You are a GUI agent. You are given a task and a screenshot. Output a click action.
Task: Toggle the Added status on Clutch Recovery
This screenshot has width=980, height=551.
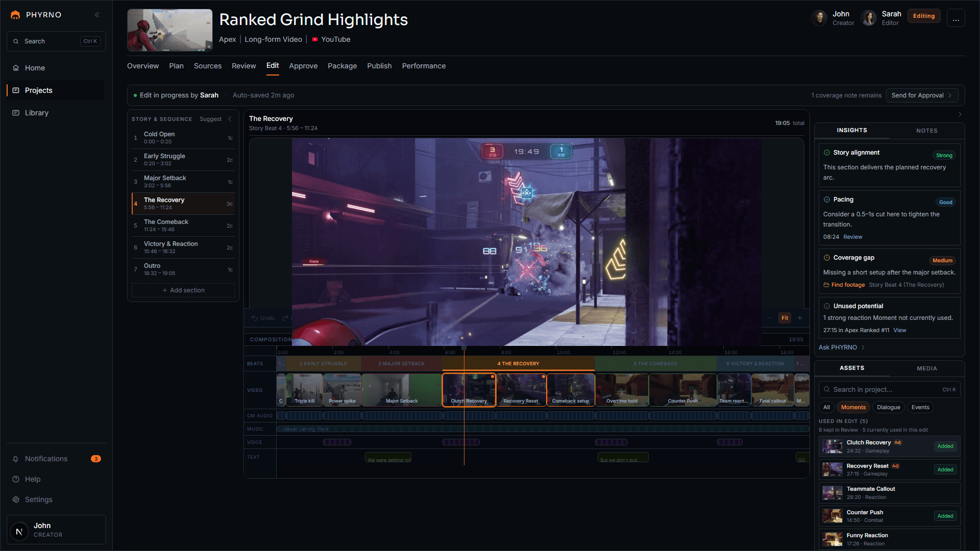click(x=945, y=446)
